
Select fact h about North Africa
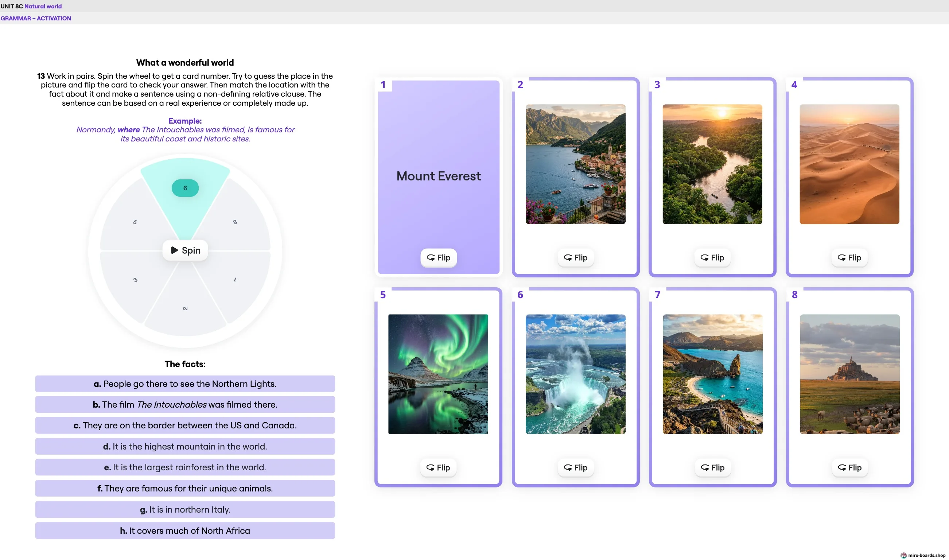click(x=185, y=530)
